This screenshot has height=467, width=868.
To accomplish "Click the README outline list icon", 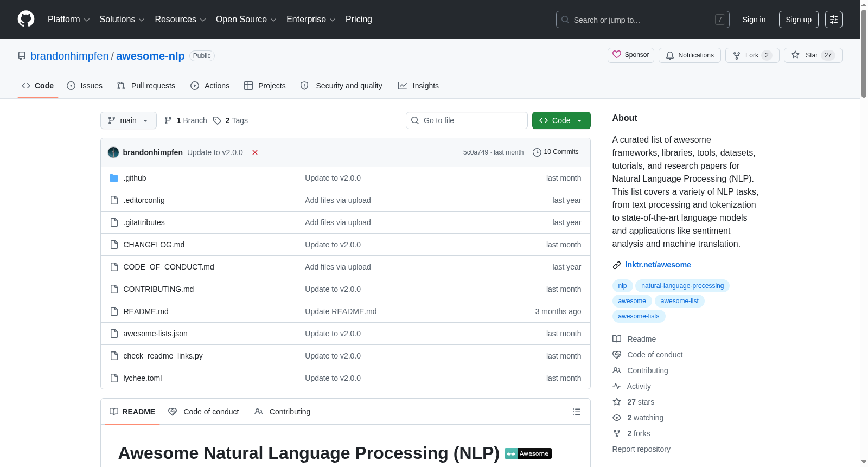I will tap(577, 412).
